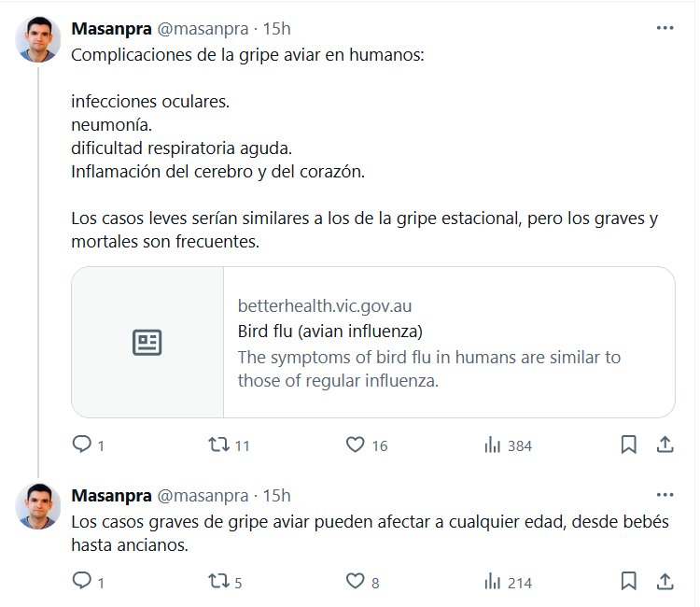700x607 pixels.
Task: Repost the tweet with 11 reposts
Action: 217,445
